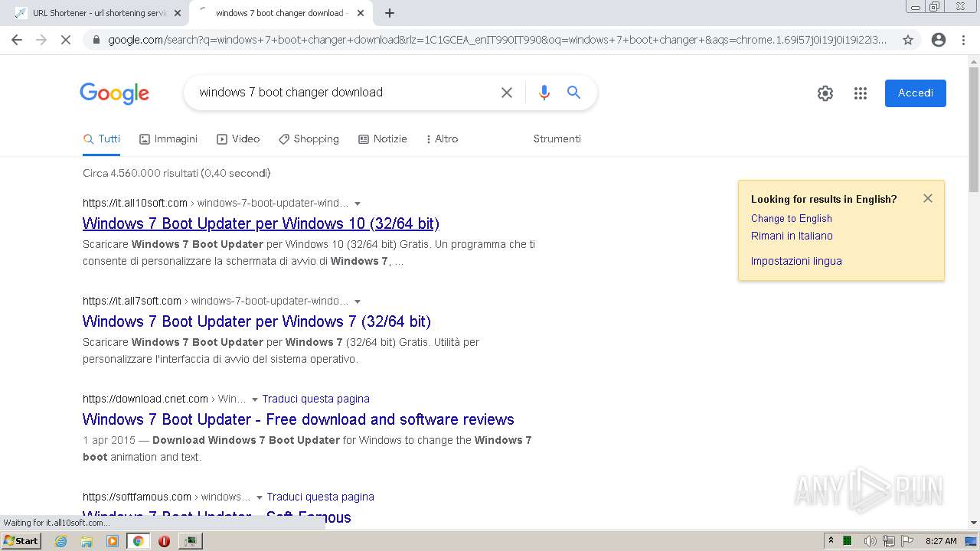Open the Action Center flag icon
Viewport: 980px width, 551px height.
(906, 541)
